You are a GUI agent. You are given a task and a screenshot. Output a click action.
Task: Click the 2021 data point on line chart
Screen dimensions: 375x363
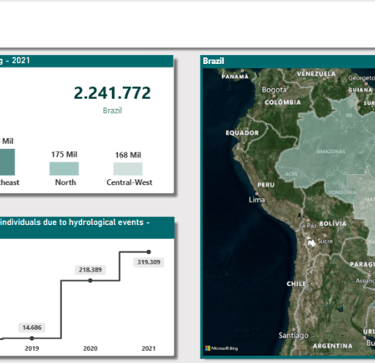pos(149,252)
